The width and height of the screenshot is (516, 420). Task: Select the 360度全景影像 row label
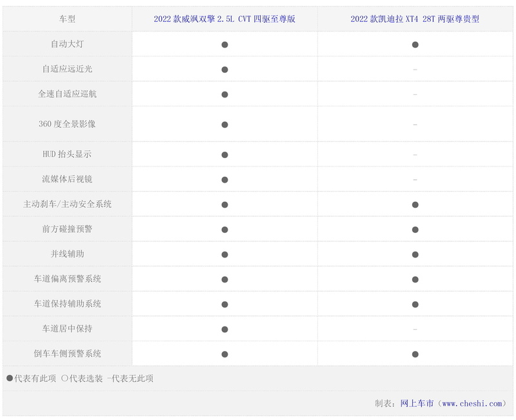pos(67,124)
